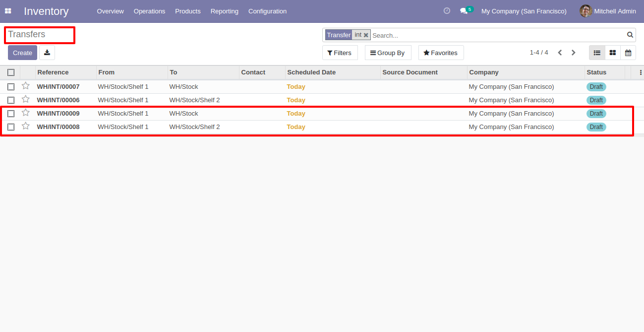Click Mitchell Admin avatar picture
This screenshot has height=332, width=644.
(x=586, y=11)
